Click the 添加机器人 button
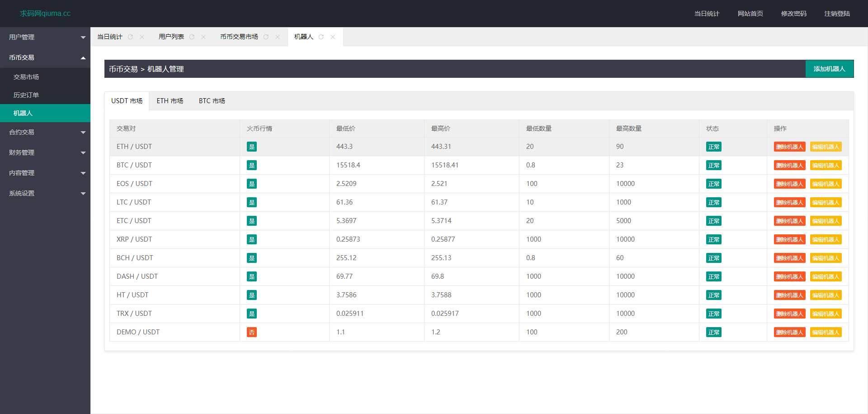Screen dimensions: 868x414 pos(829,69)
